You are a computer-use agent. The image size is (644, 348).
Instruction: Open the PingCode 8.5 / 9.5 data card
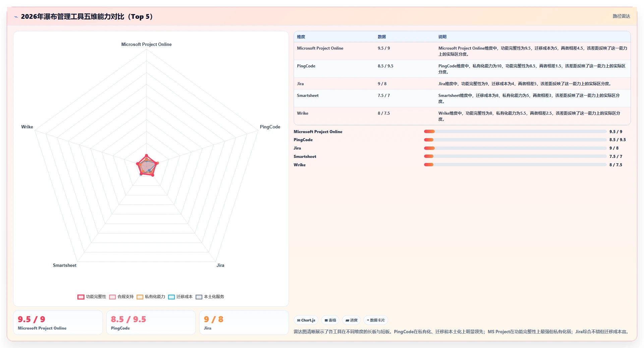[x=151, y=323]
